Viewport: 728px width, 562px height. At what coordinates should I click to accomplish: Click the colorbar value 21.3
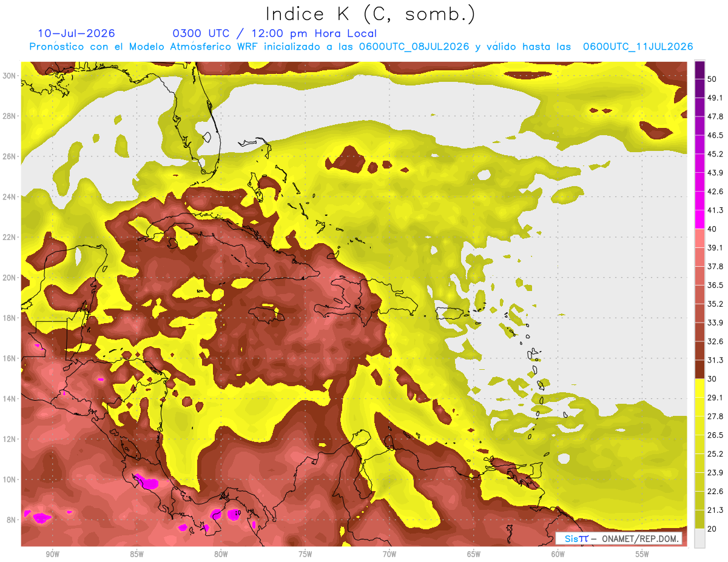point(715,510)
